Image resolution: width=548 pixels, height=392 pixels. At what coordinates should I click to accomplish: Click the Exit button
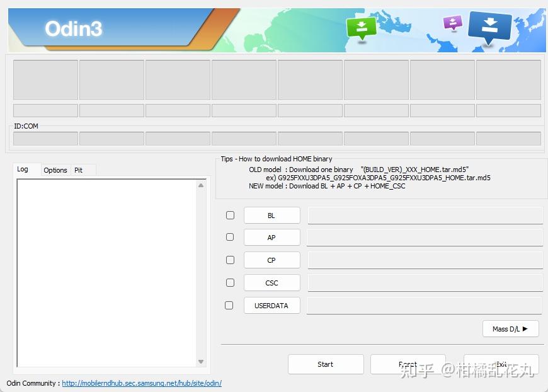(x=501, y=364)
